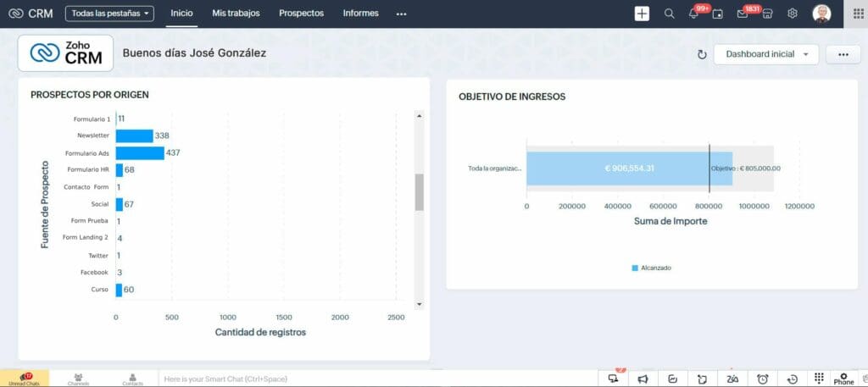868x387 pixels.
Task: Click the Social bar (67)
Action: point(119,205)
